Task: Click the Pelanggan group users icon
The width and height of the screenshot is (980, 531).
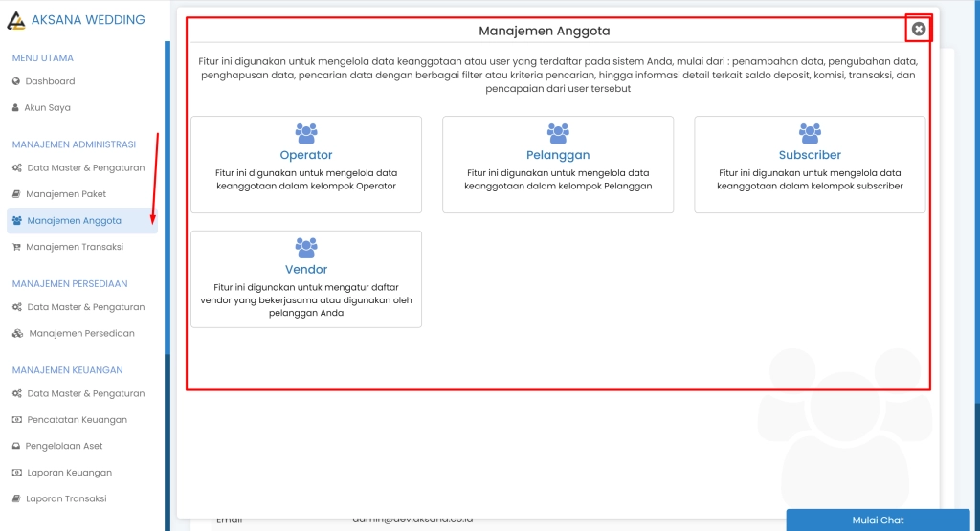Action: [558, 134]
